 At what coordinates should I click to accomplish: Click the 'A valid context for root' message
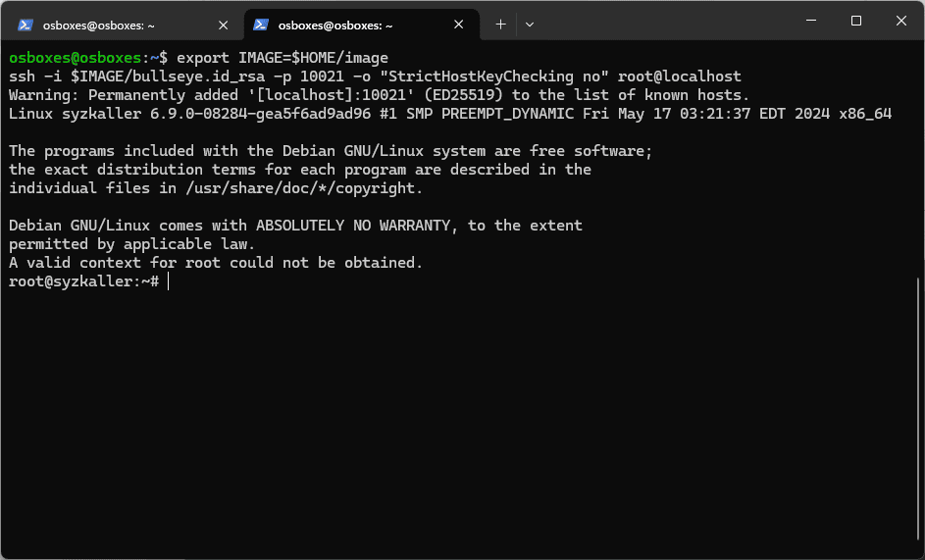coord(215,263)
